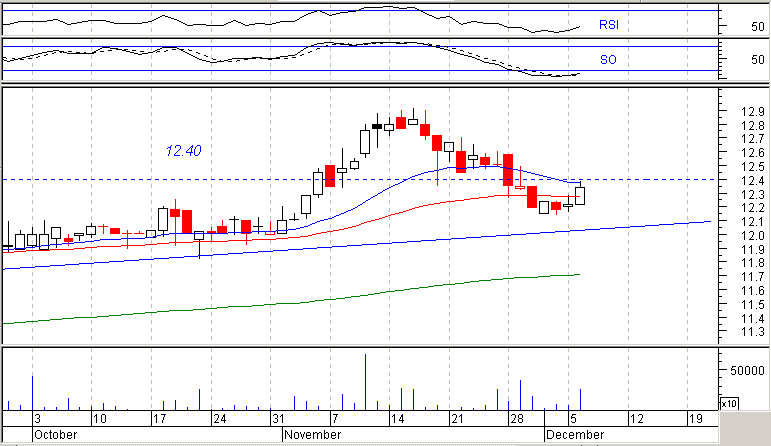Click date label 31 on time axis
Viewport: 771px width, 446px height.
tap(278, 419)
